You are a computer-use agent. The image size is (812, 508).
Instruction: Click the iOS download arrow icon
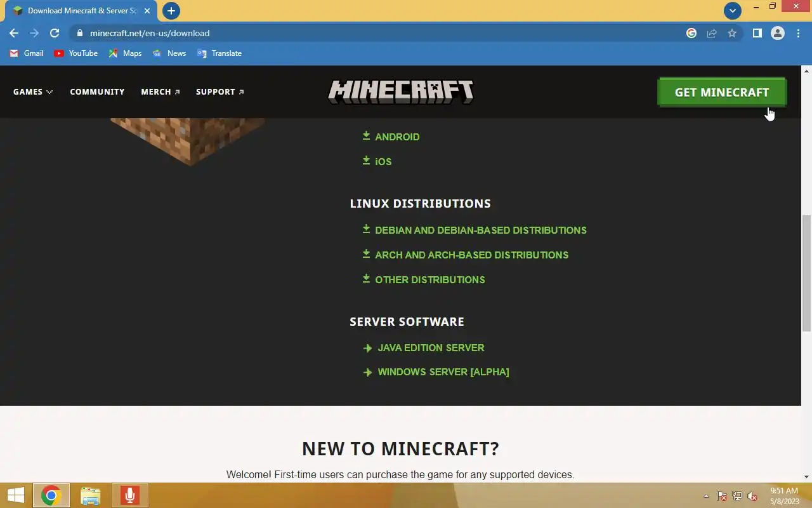click(366, 161)
